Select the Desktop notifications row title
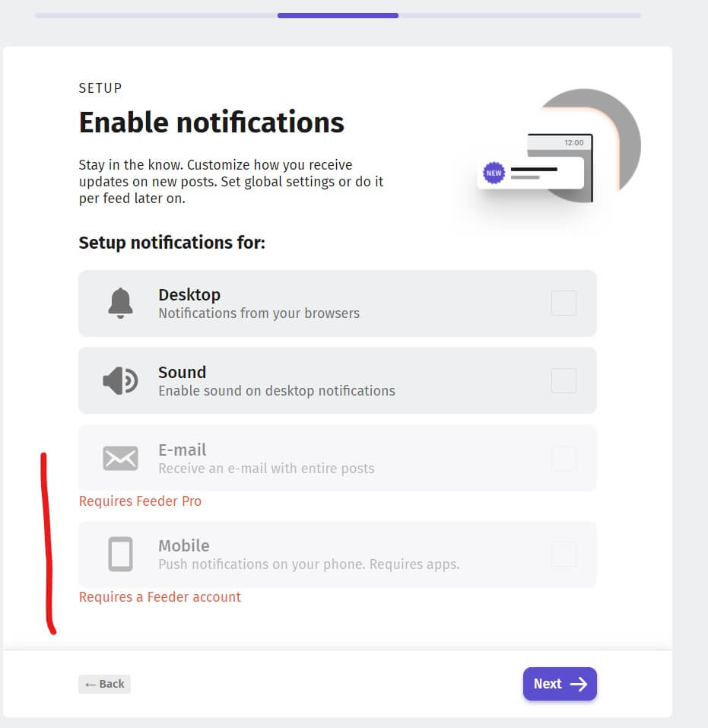Screen dimensions: 708x728 pos(189,294)
